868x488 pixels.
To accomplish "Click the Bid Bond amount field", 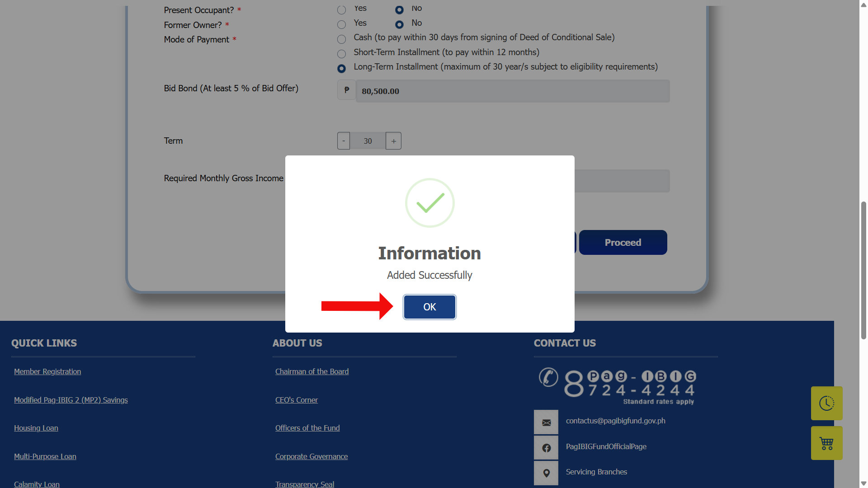I will tap(513, 91).
